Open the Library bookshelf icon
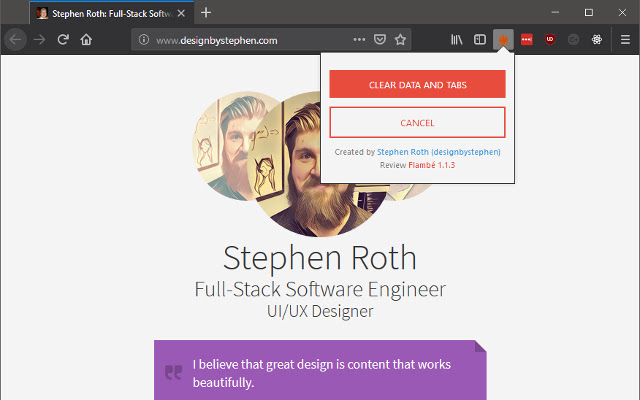 (x=457, y=40)
